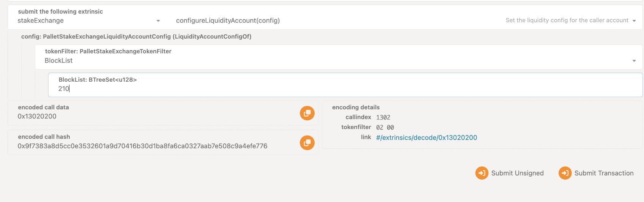Open the stakeExchange pallet dropdown arrow
The image size is (644, 202).
(158, 21)
